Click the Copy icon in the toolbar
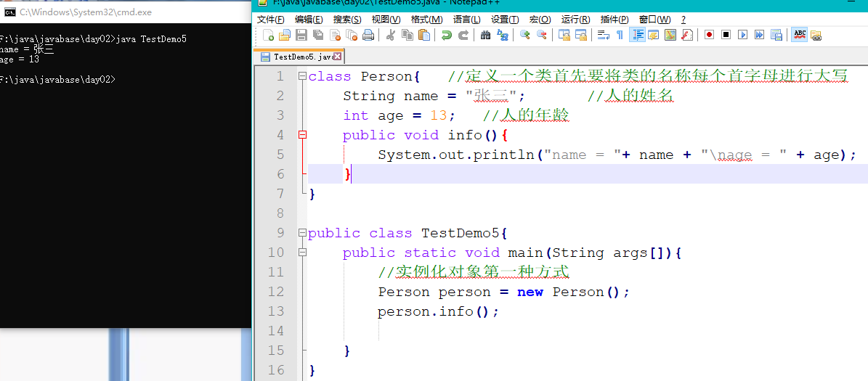 (407, 36)
